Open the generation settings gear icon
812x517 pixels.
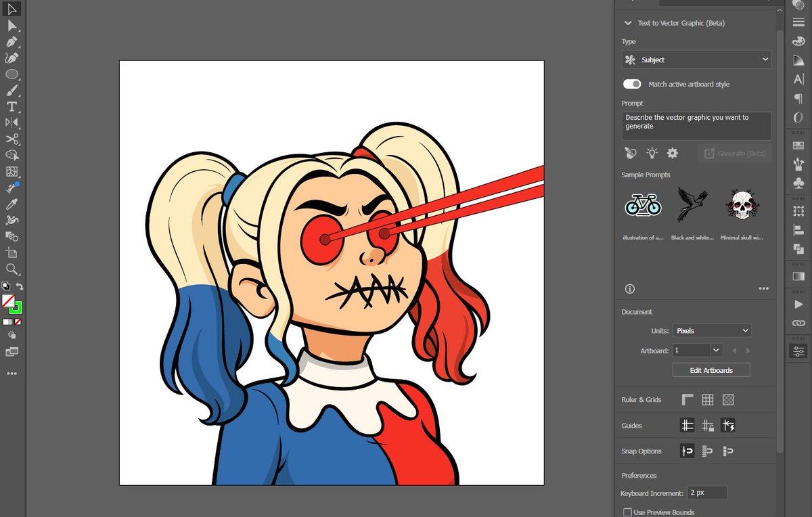coord(673,154)
